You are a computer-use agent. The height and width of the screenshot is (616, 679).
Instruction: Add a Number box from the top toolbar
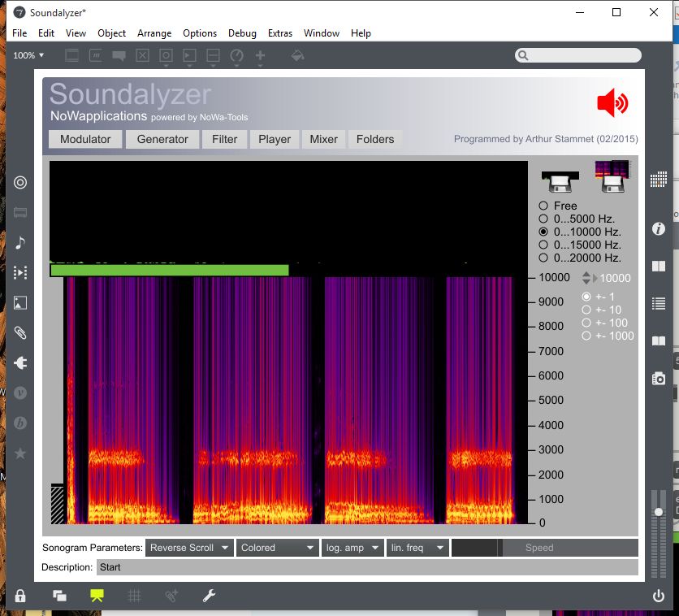pyautogui.click(x=190, y=55)
